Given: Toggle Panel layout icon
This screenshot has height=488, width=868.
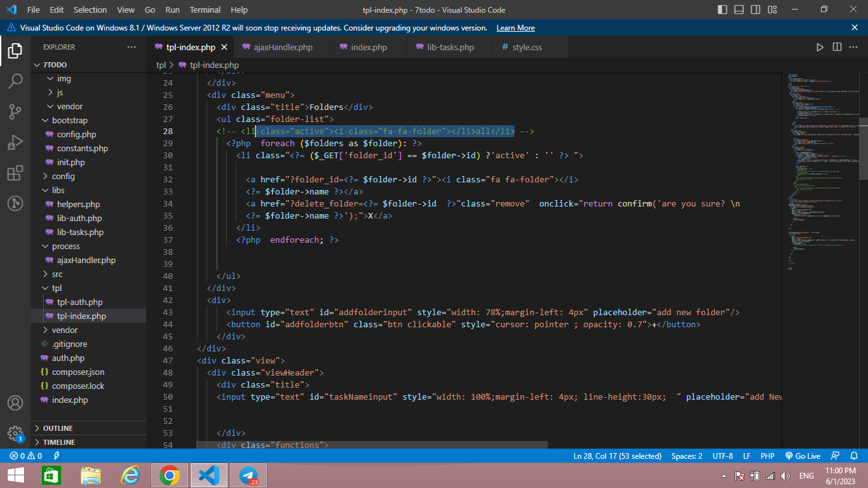Looking at the screenshot, I should [739, 10].
